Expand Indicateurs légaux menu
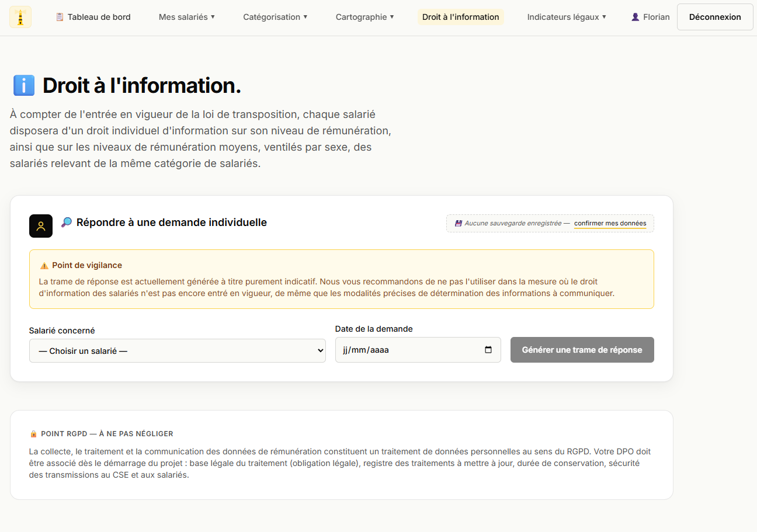Viewport: 757px width, 532px height. pos(567,17)
